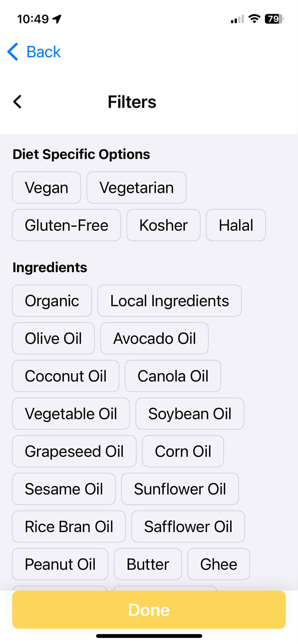The width and height of the screenshot is (298, 644).
Task: Select the Gluten-Free filter
Action: pos(66,225)
